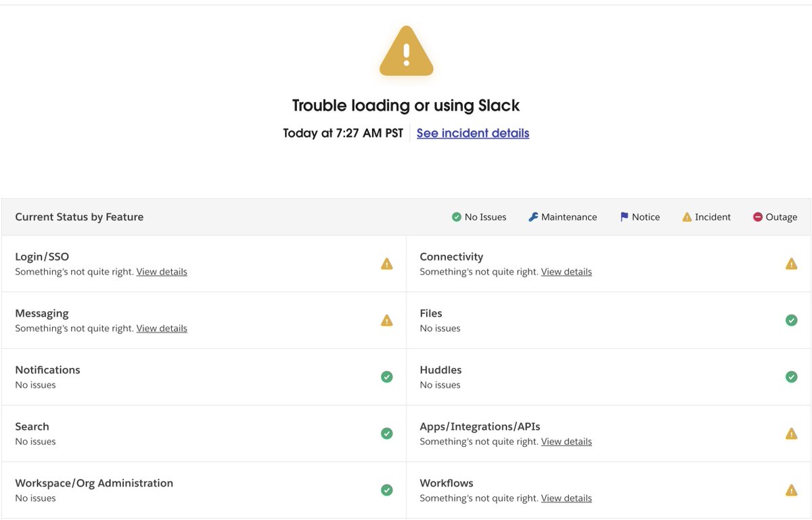Click Notifications green check status icon
The height and width of the screenshot is (520, 812).
[387, 377]
